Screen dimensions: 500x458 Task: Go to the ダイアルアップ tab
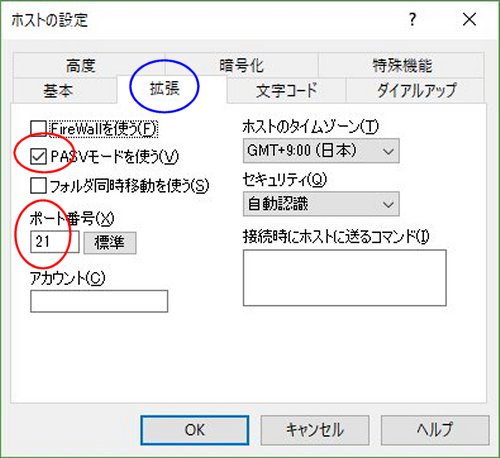(416, 91)
